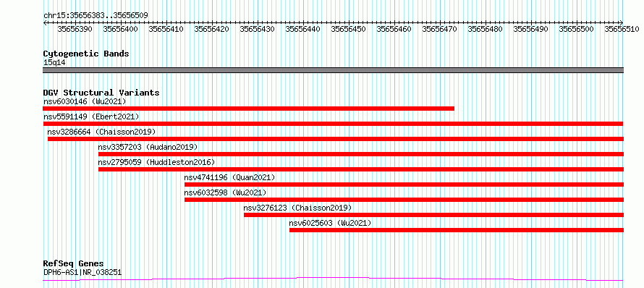Viewport: 644px width, 288px height.
Task: Click nsv6032598 (Wu2021) variant label
Action: pyautogui.click(x=226, y=192)
